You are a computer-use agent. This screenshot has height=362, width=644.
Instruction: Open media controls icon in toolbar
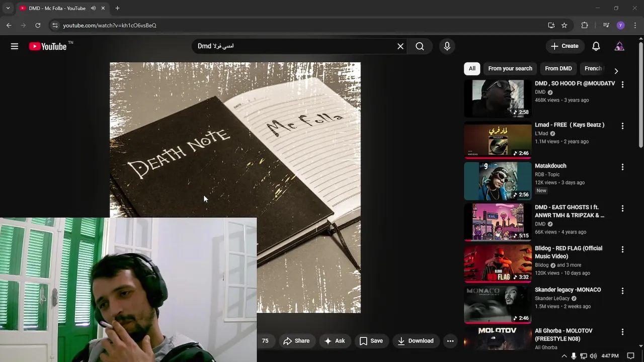pyautogui.click(x=606, y=25)
